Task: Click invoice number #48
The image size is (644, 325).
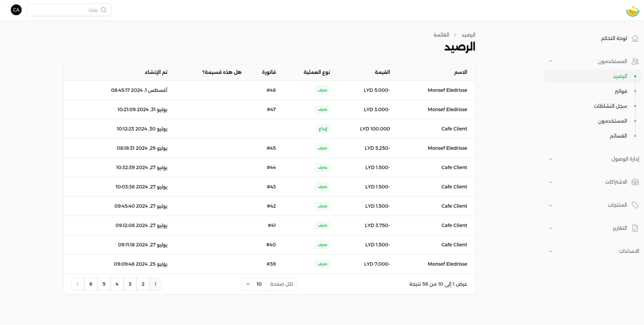Action: pos(271,90)
